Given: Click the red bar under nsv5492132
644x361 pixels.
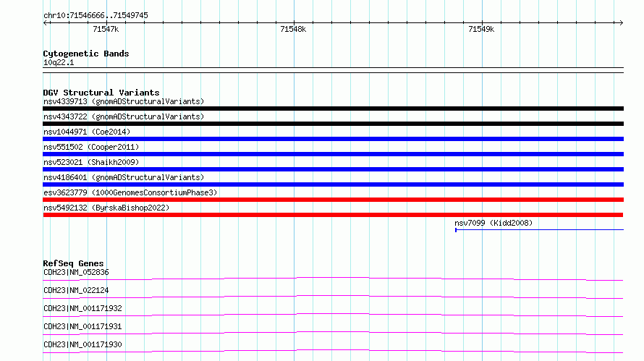Looking at the screenshot, I should tap(333, 215).
